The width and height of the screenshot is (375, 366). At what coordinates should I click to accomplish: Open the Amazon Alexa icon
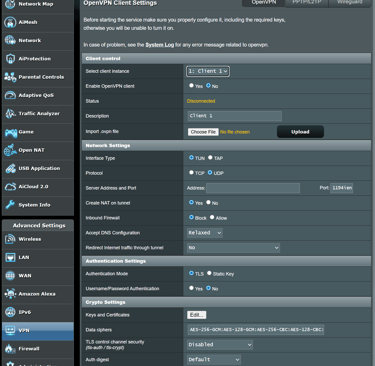click(x=10, y=294)
